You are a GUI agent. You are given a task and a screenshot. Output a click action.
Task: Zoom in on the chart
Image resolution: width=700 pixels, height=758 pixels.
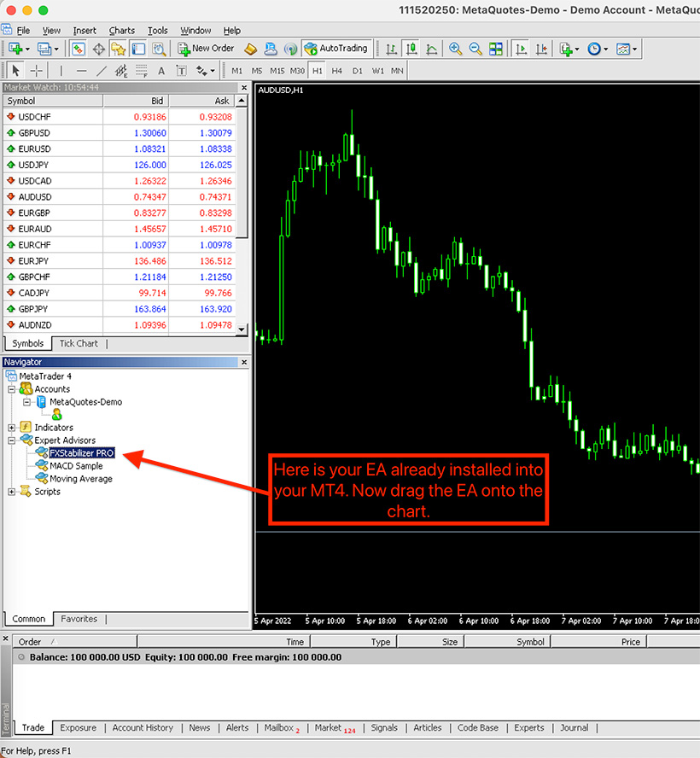pos(455,49)
